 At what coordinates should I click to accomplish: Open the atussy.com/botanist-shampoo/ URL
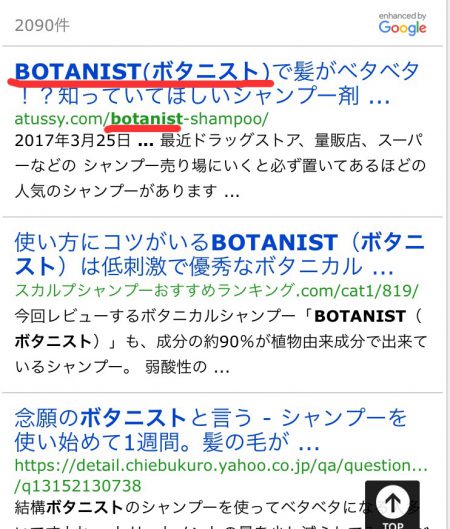coord(142,119)
